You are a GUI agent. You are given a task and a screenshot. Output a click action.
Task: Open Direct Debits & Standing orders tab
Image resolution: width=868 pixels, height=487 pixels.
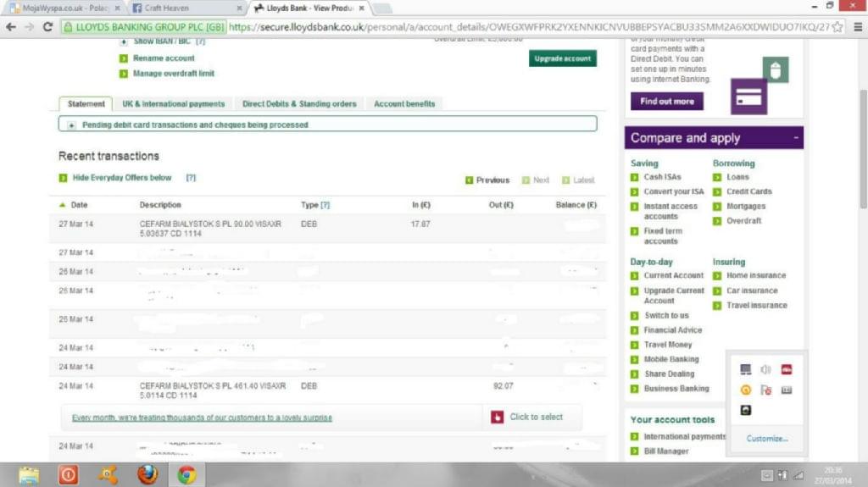(299, 103)
